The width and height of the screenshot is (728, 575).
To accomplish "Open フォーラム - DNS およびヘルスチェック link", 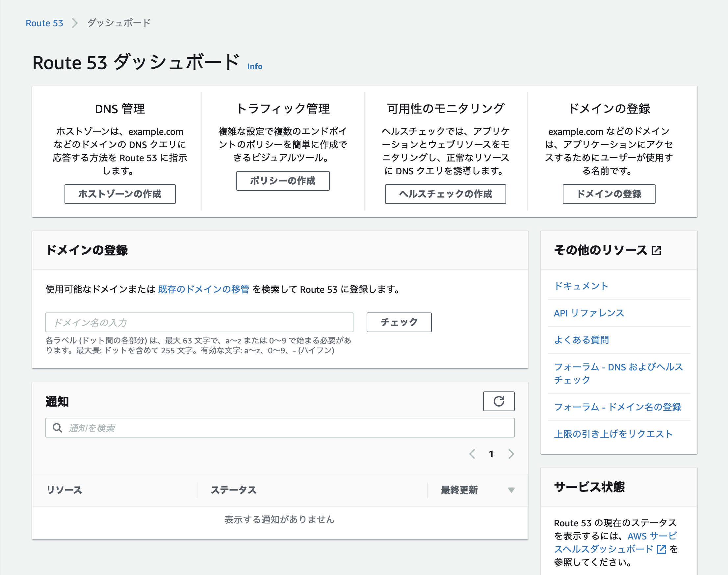I will click(x=618, y=374).
